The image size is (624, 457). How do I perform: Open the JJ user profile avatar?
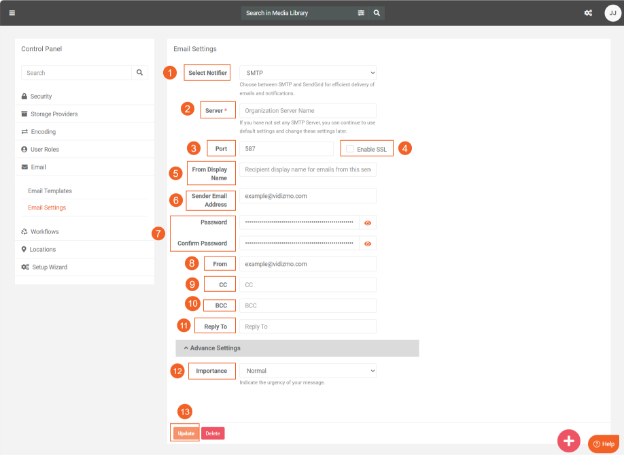click(611, 13)
